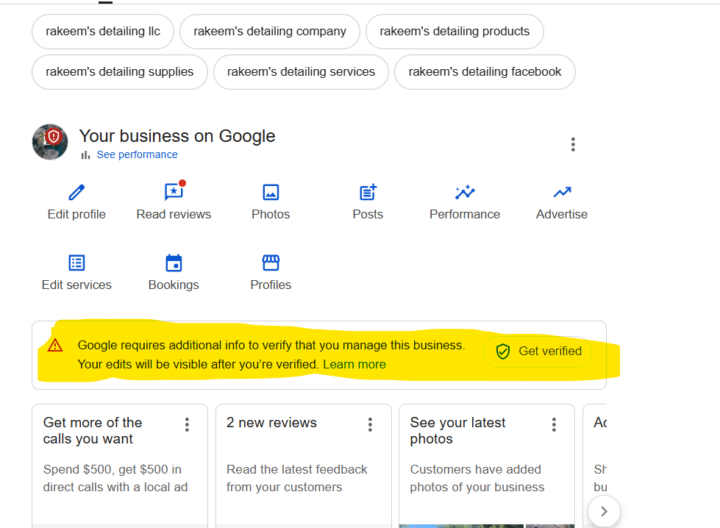Open Get more of the calls you want card
The width and height of the screenshot is (720, 528).
click(119, 466)
